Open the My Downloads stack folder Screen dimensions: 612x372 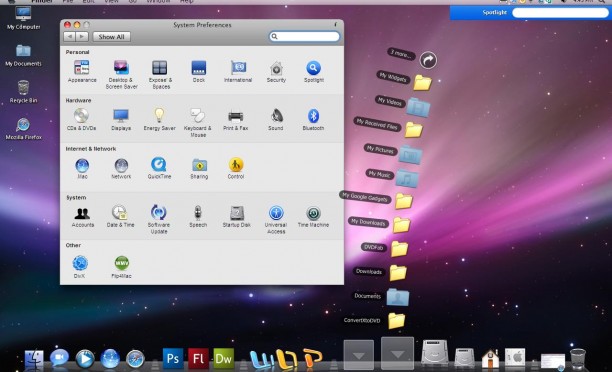[402, 225]
